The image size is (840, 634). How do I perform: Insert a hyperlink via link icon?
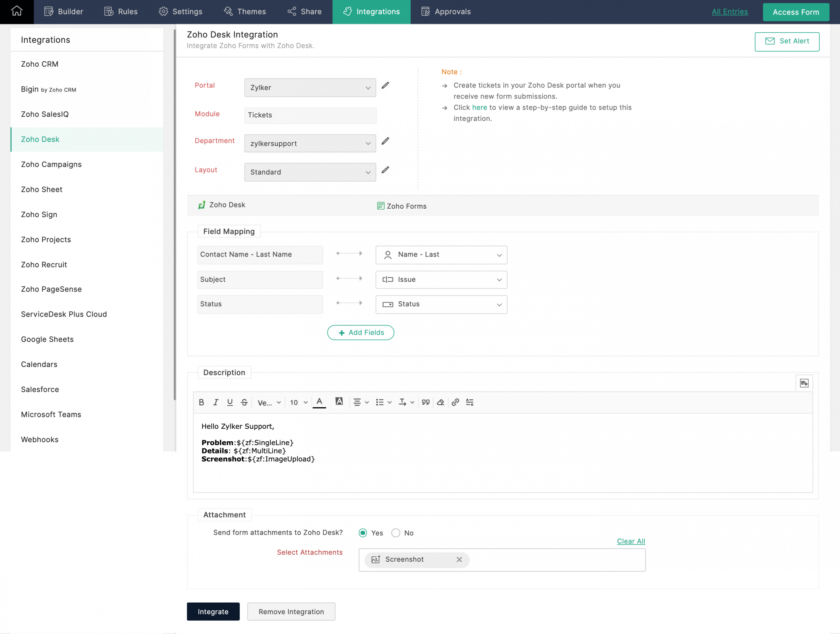[455, 402]
